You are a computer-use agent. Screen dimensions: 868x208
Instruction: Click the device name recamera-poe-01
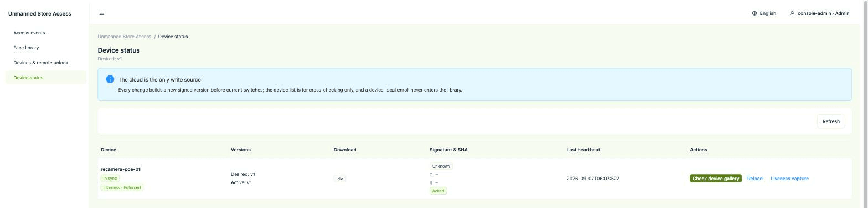pyautogui.click(x=121, y=169)
